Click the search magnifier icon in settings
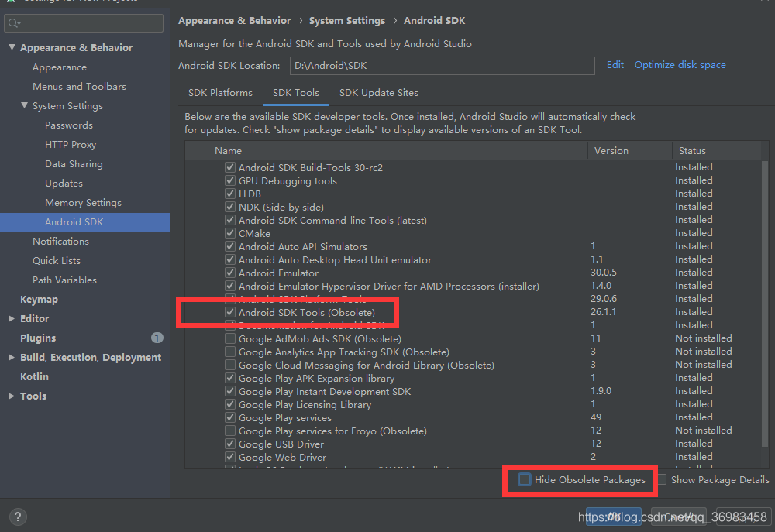 pos(13,23)
